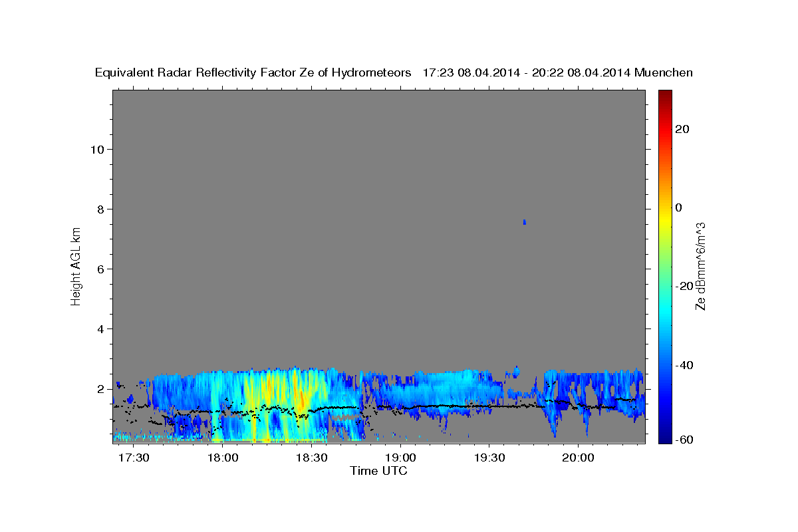The height and width of the screenshot is (532, 798).
Task: Click the colorbar label -60
Action: pos(684,440)
